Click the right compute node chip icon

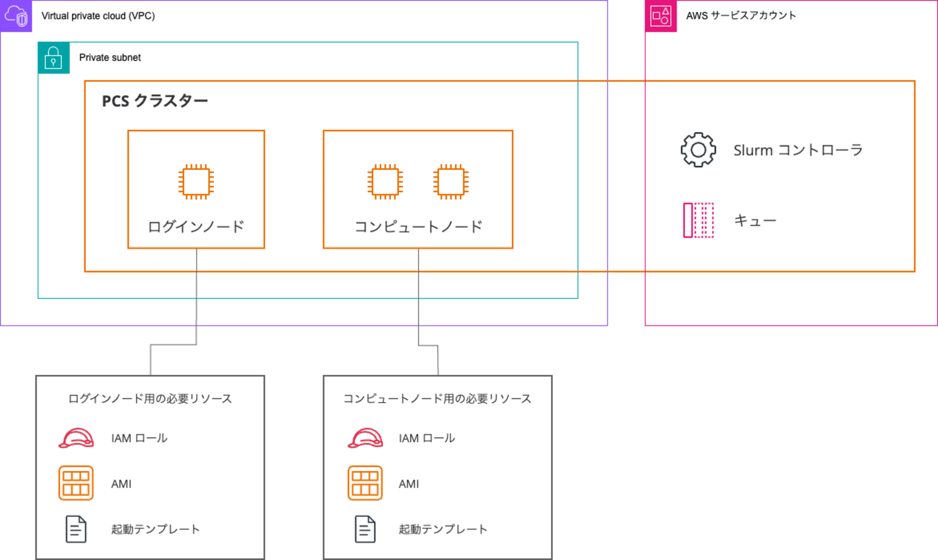tap(451, 182)
